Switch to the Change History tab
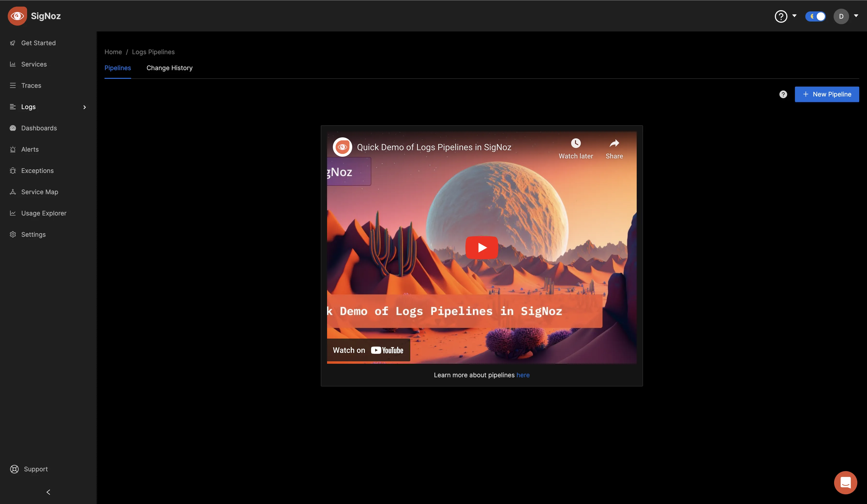 (x=170, y=68)
